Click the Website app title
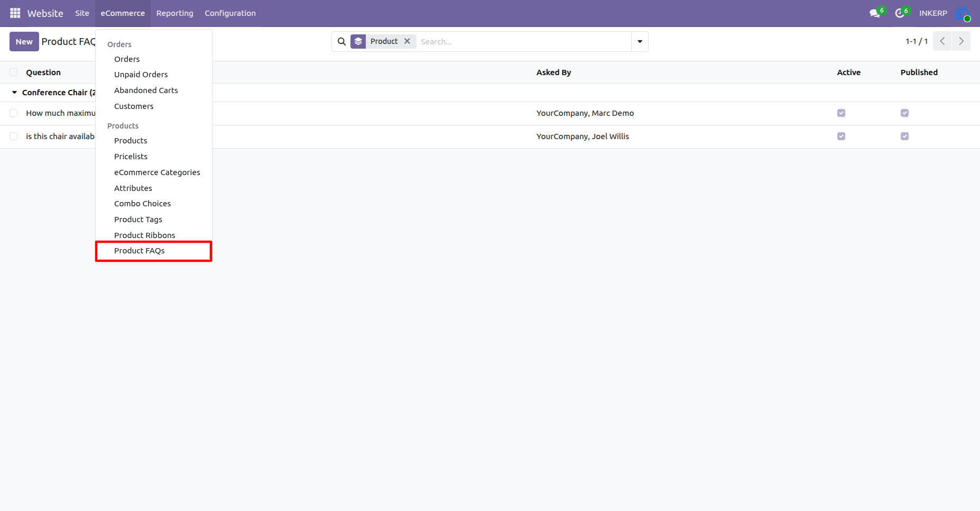 tap(45, 13)
